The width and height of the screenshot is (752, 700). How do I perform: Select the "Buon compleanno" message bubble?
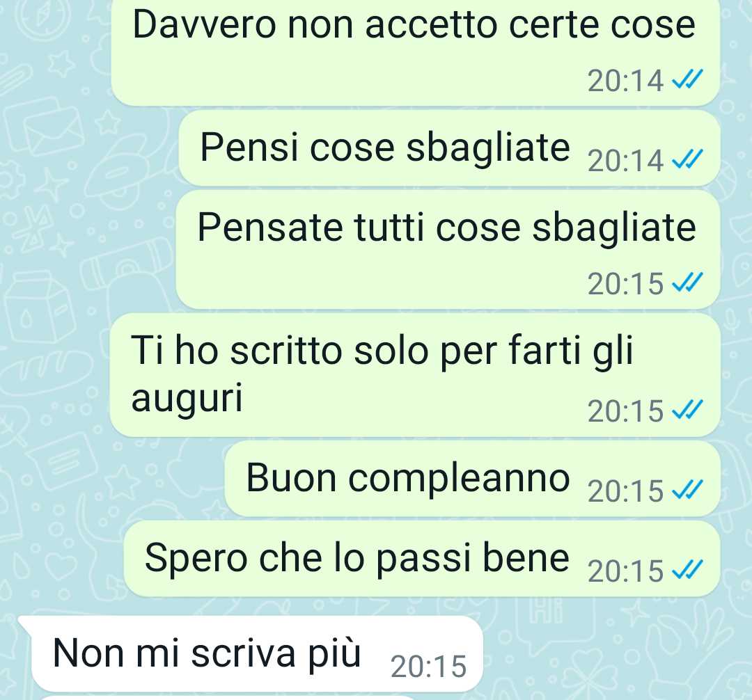(x=472, y=479)
